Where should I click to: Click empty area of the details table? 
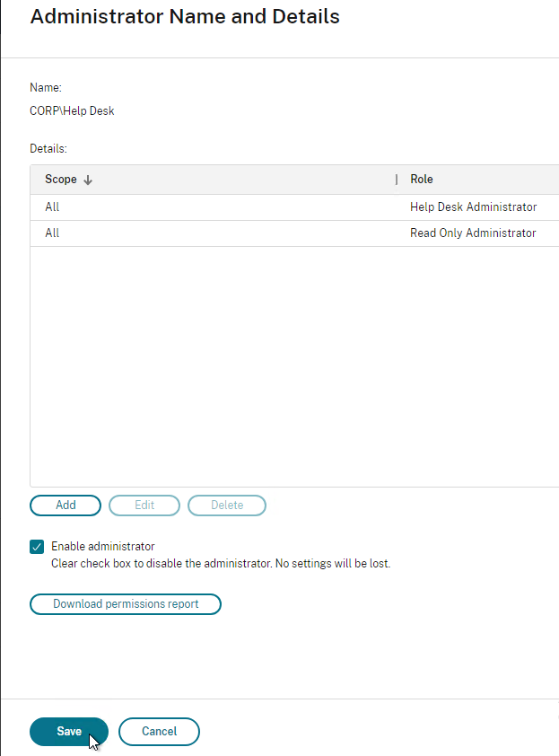point(294,366)
